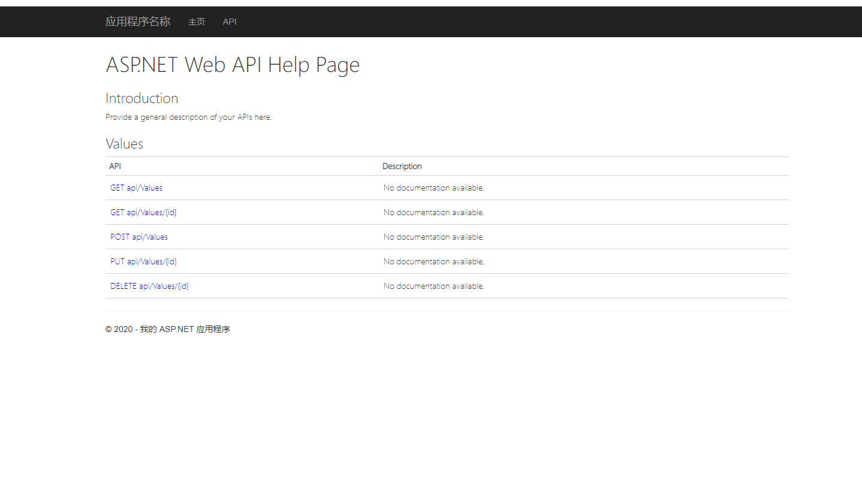Open the GET api/Values endpoint link
Image resolution: width=862 pixels, height=504 pixels.
click(136, 188)
